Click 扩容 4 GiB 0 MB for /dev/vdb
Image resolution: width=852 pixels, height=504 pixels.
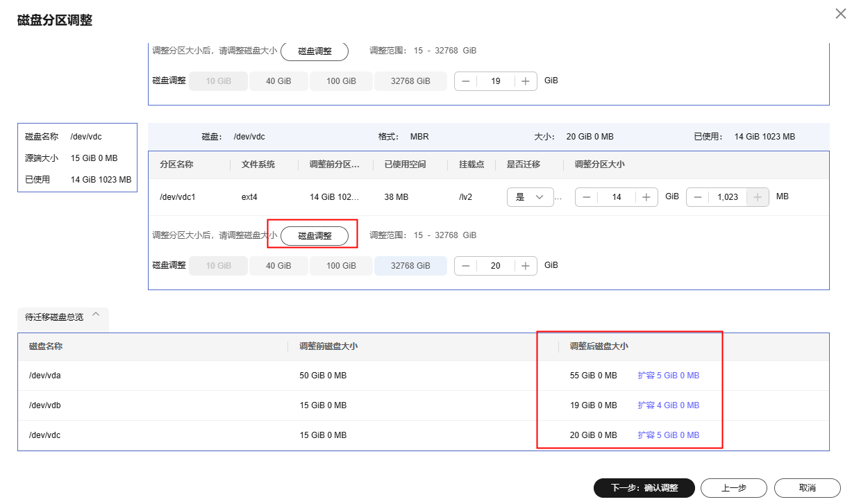click(669, 405)
